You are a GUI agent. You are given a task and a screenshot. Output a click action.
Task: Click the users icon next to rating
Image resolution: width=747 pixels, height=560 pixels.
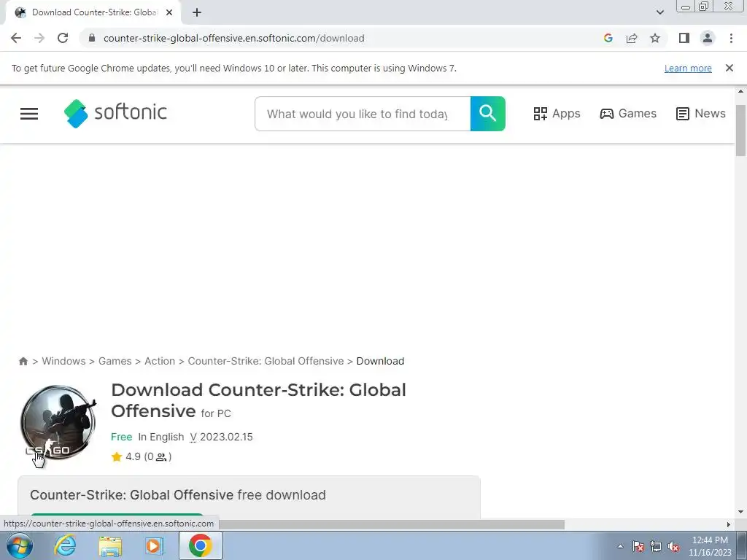[x=161, y=457]
